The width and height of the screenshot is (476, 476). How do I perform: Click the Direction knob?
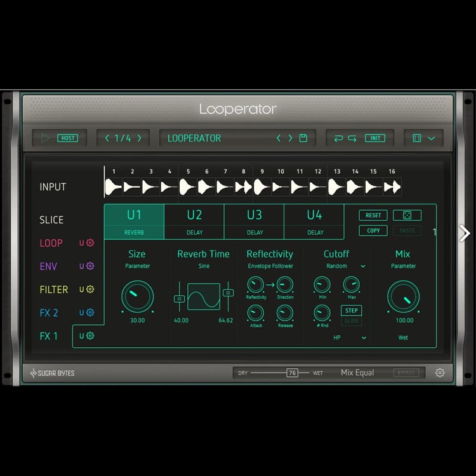(x=285, y=285)
